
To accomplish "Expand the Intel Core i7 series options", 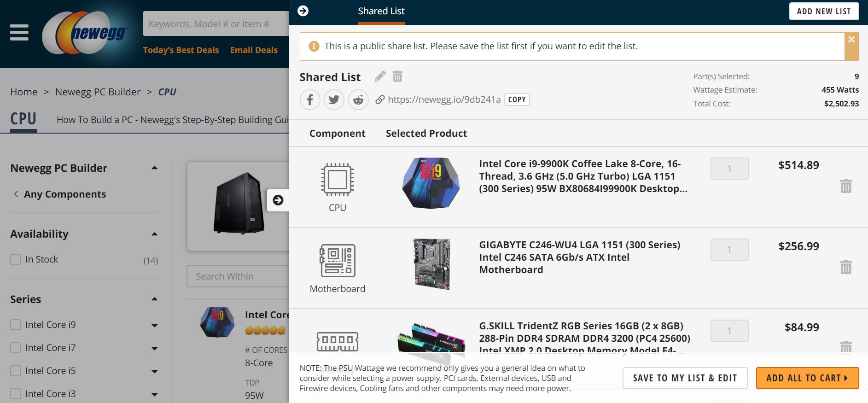I will coord(155,349).
